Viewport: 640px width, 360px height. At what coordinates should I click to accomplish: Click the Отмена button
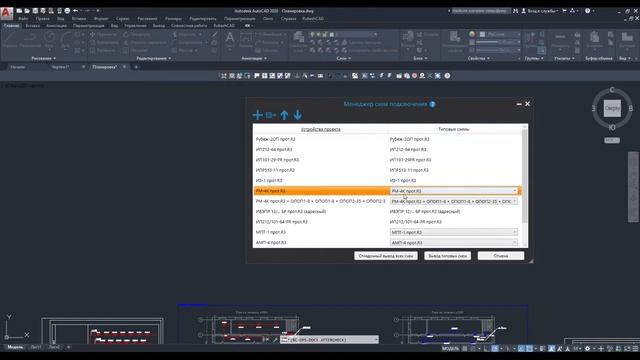(501, 256)
